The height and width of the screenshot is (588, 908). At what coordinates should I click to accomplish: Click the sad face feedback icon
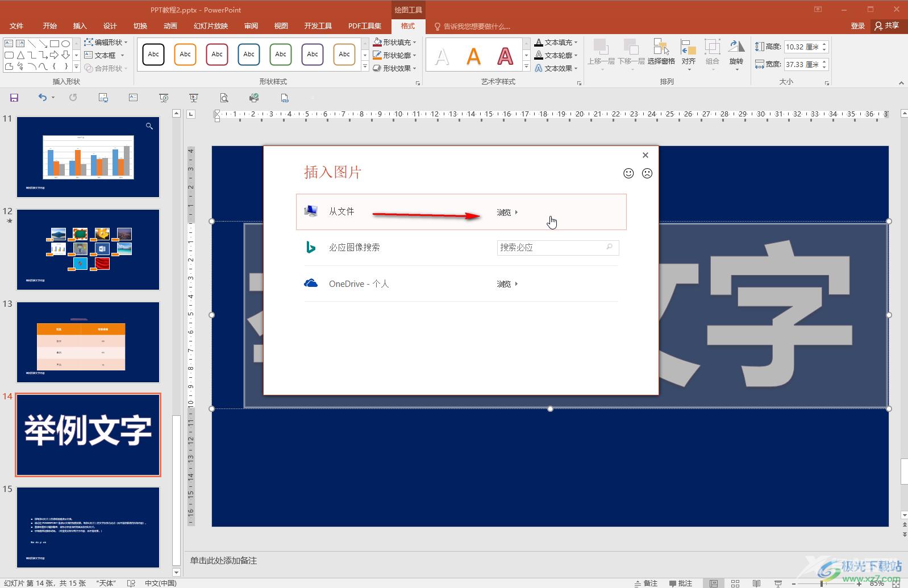(x=647, y=173)
